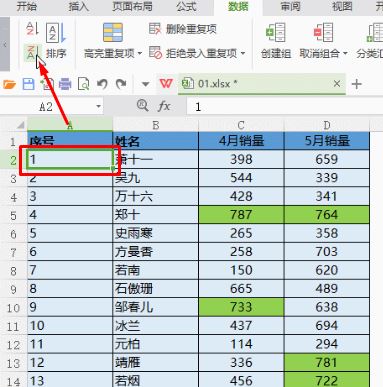Switch to the 审阅 ribbon tab
Viewport: 383px width, 387px height.
pyautogui.click(x=290, y=6)
